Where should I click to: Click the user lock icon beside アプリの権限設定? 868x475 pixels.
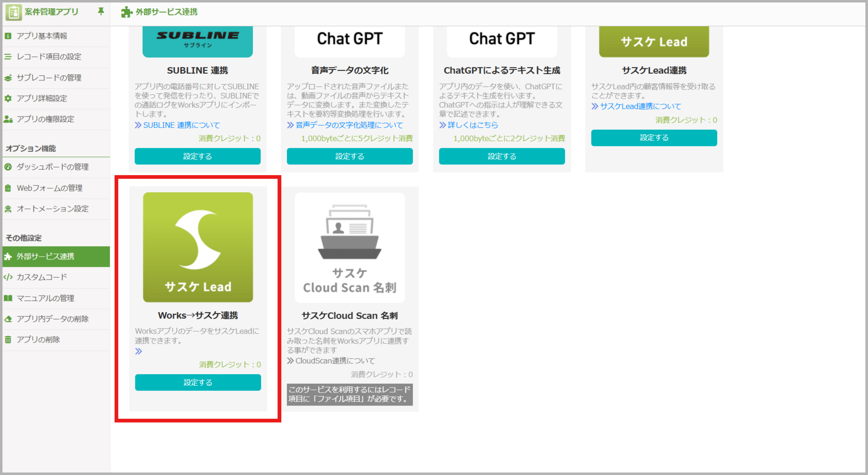click(8, 119)
